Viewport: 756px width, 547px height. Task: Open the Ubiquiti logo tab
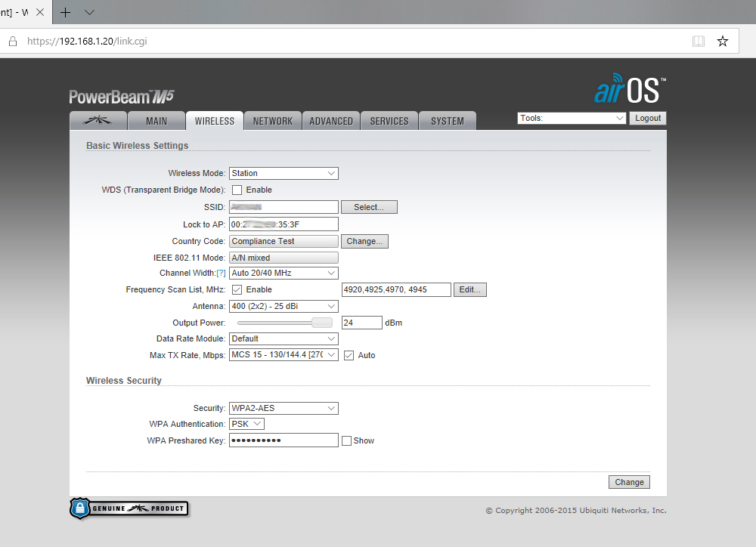click(98, 121)
